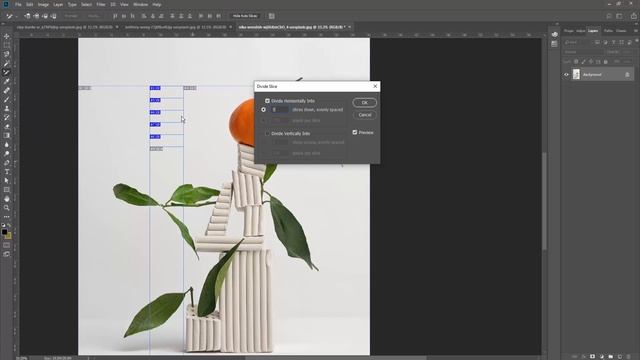Toggle lock transparent pixels icon
This screenshot has width=640, height=360.
[x=576, y=62]
